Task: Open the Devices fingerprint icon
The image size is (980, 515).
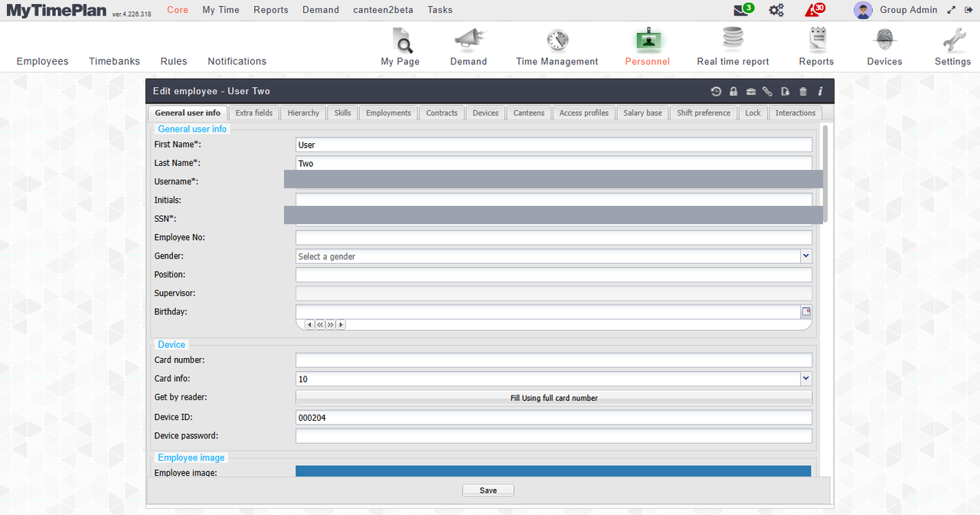Action: 885,40
